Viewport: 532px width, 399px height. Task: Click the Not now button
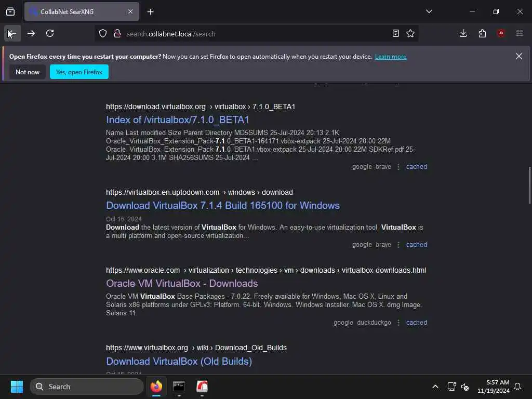pos(28,72)
